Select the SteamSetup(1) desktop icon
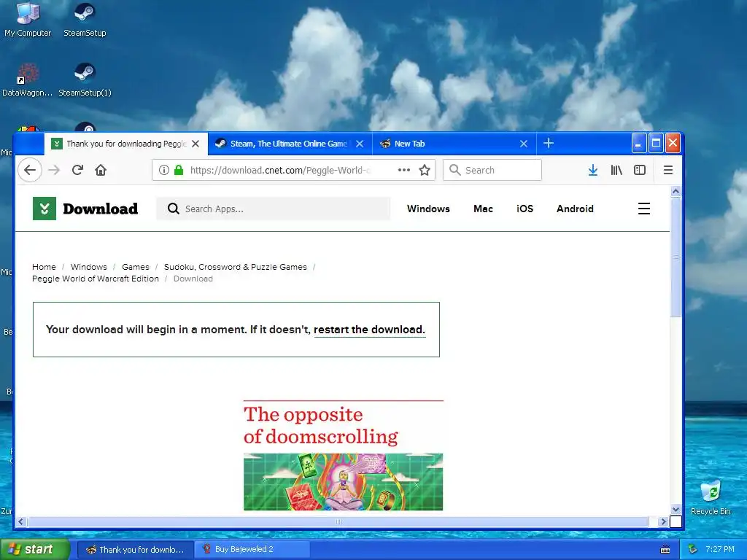747x560 pixels. [85, 79]
